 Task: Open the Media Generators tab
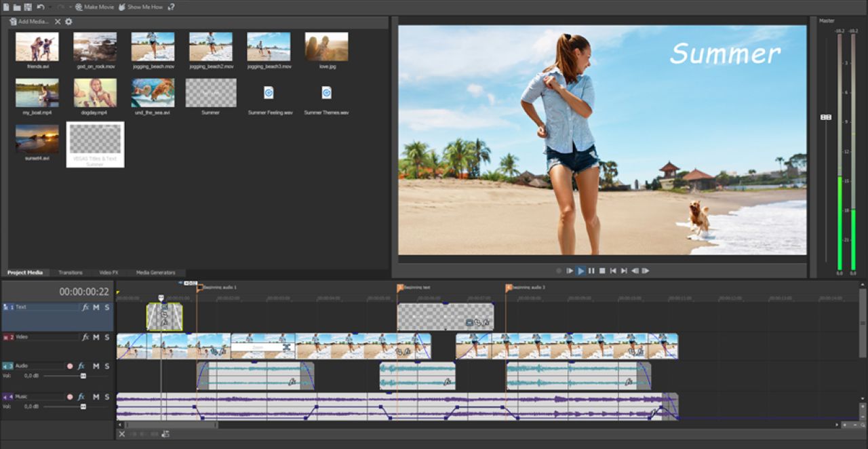tap(155, 273)
